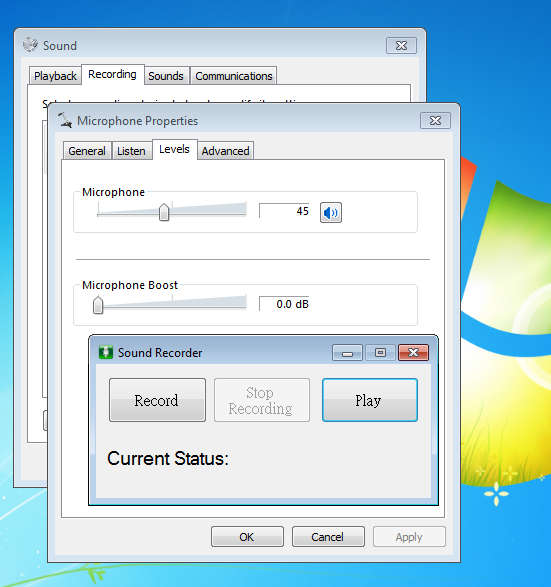551x587 pixels.
Task: Click the Cancel button
Action: (x=328, y=537)
